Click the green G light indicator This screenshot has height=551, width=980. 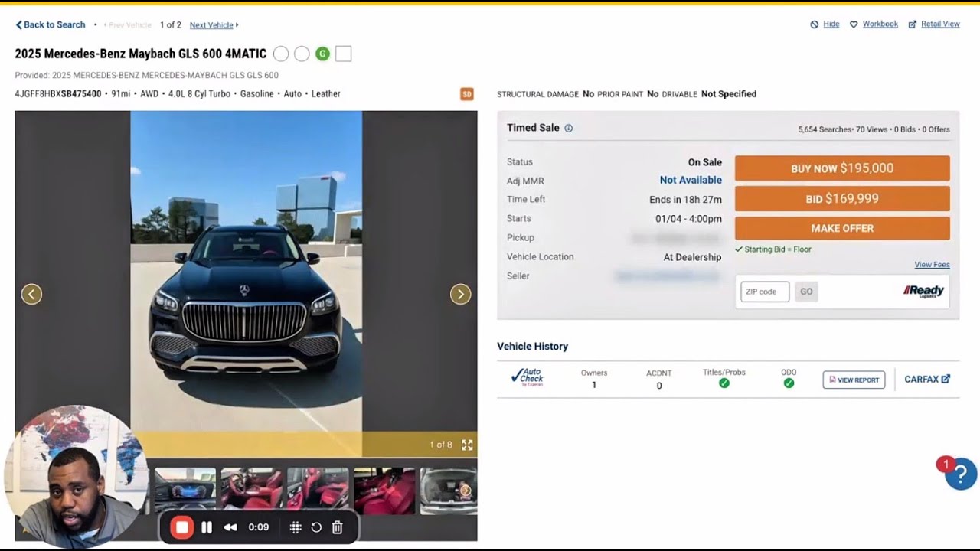[322, 54]
